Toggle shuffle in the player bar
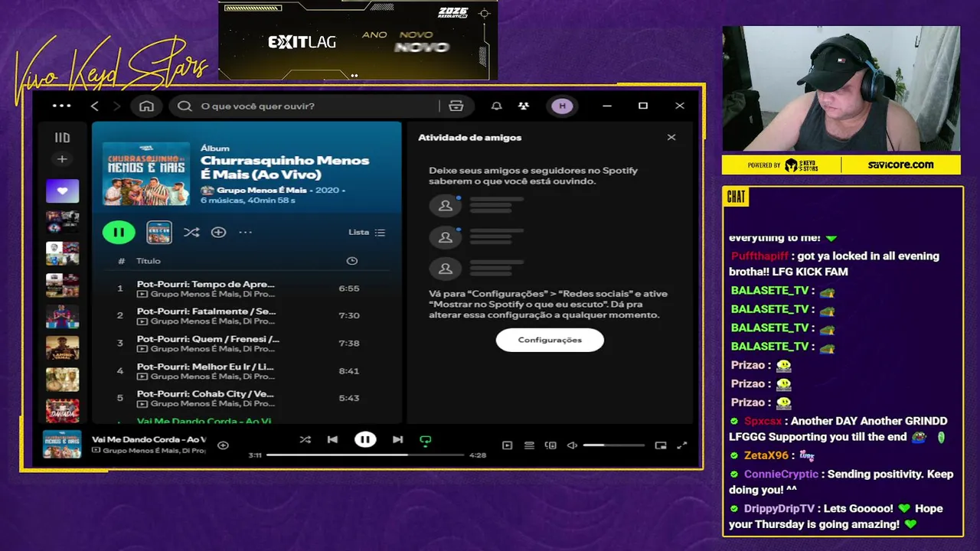Screen dimensions: 980x551 tap(305, 439)
